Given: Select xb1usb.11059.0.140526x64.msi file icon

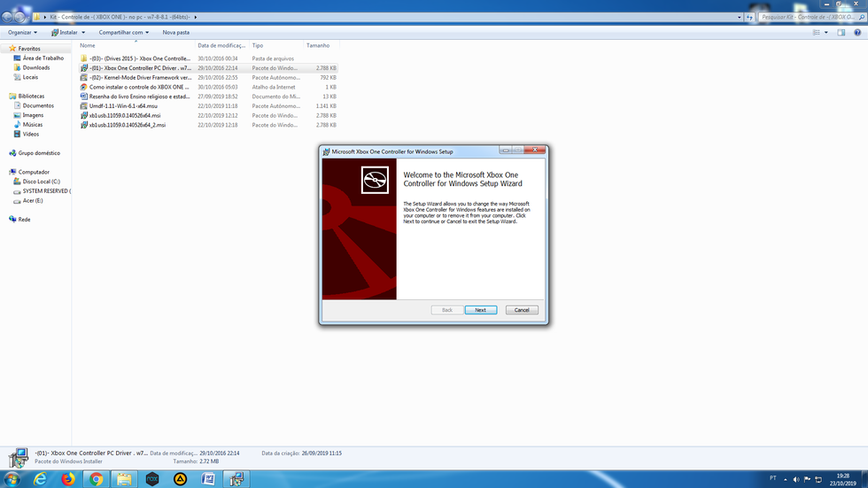Looking at the screenshot, I should (83, 116).
